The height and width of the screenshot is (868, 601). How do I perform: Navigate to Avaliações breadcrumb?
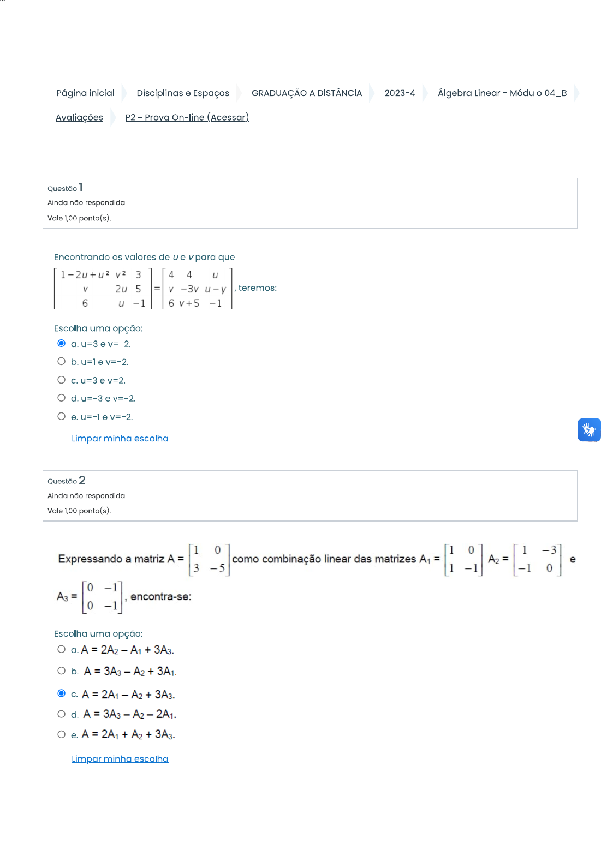[x=79, y=117]
